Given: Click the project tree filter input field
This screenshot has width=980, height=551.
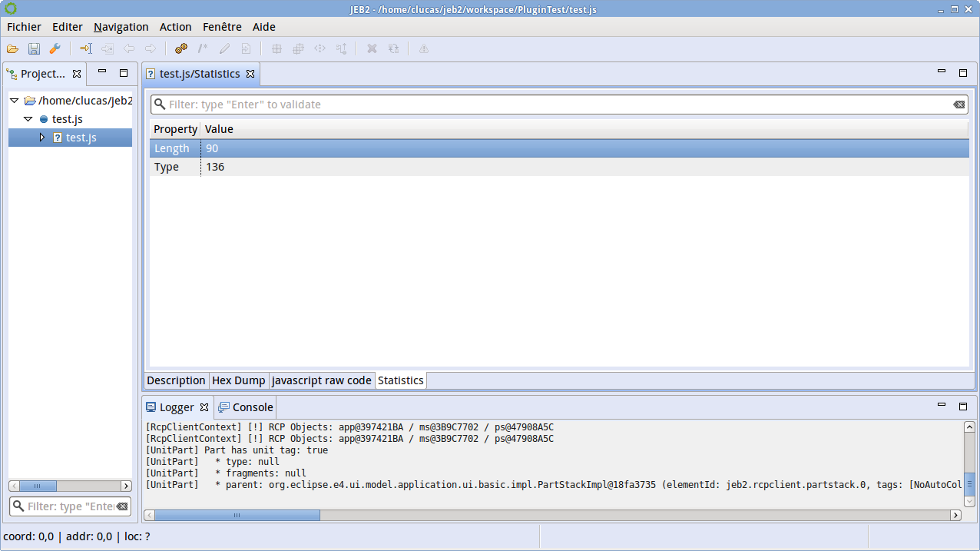Looking at the screenshot, I should pyautogui.click(x=70, y=506).
